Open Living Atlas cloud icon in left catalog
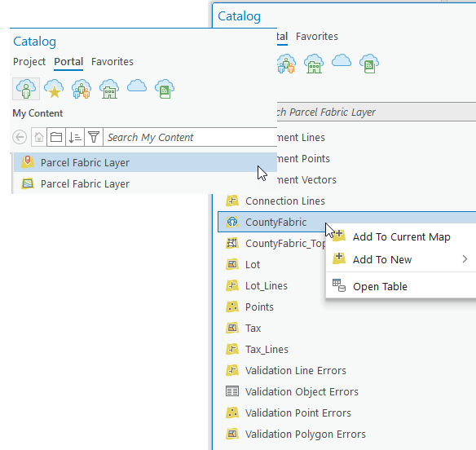476x450 pixels. [165, 89]
